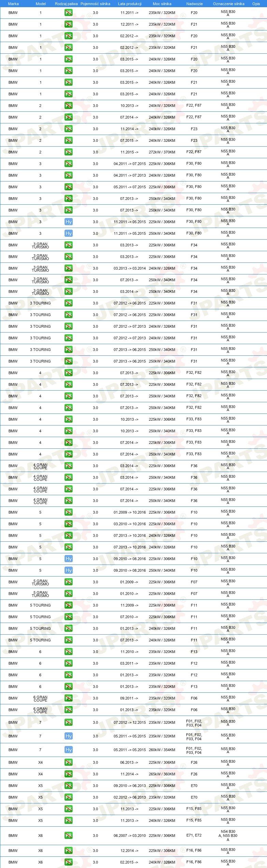Click petrol icon in X6 12.2014 row
Viewport: 267px width, 868px height.
(68, 851)
